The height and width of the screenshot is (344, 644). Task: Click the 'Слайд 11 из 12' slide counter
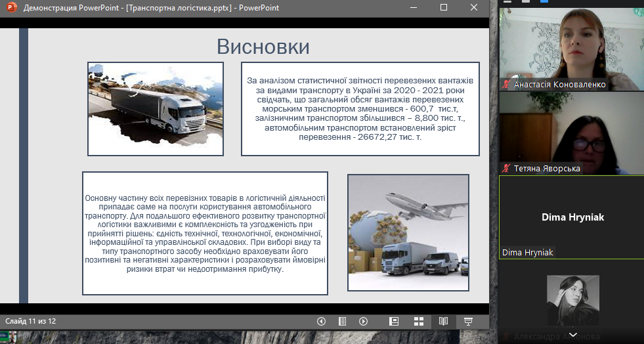coord(31,321)
